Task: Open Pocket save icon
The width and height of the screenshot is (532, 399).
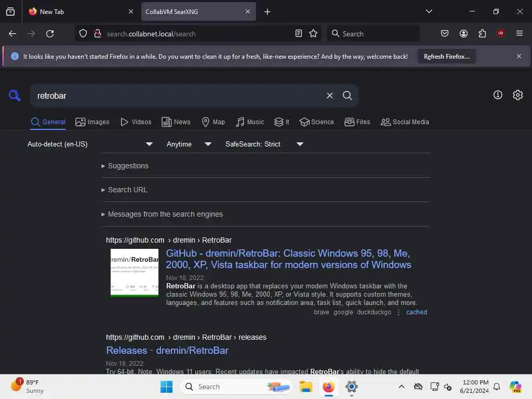Action: [x=445, y=34]
